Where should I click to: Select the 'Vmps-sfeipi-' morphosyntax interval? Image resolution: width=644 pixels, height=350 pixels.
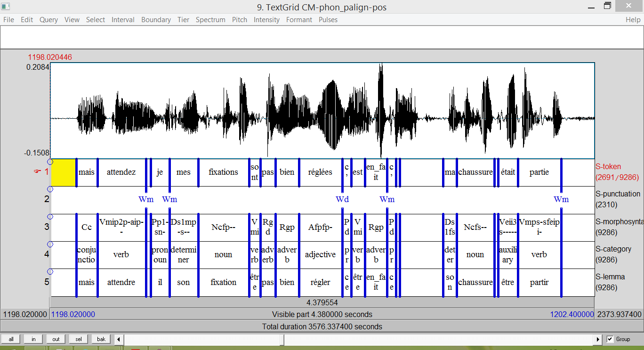point(539,227)
